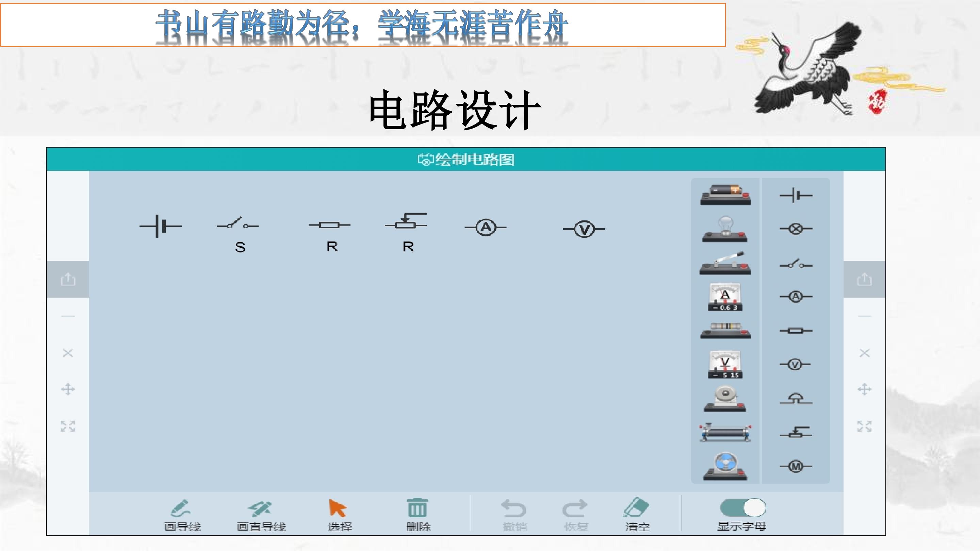Image resolution: width=980 pixels, height=551 pixels.
Task: Click the fullscreen expand icon on right sidebar
Action: click(864, 426)
